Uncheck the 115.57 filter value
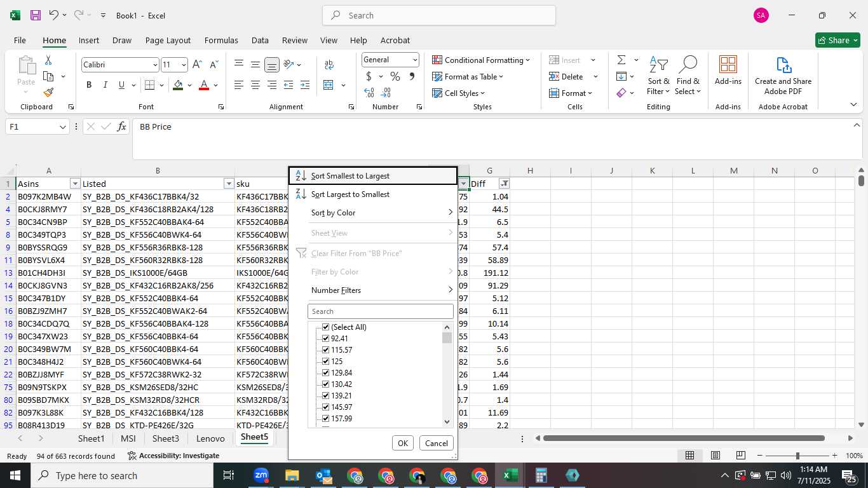868x488 pixels. pos(326,350)
